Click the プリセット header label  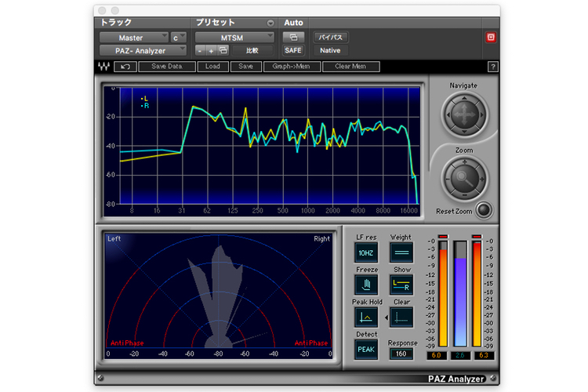point(216,23)
